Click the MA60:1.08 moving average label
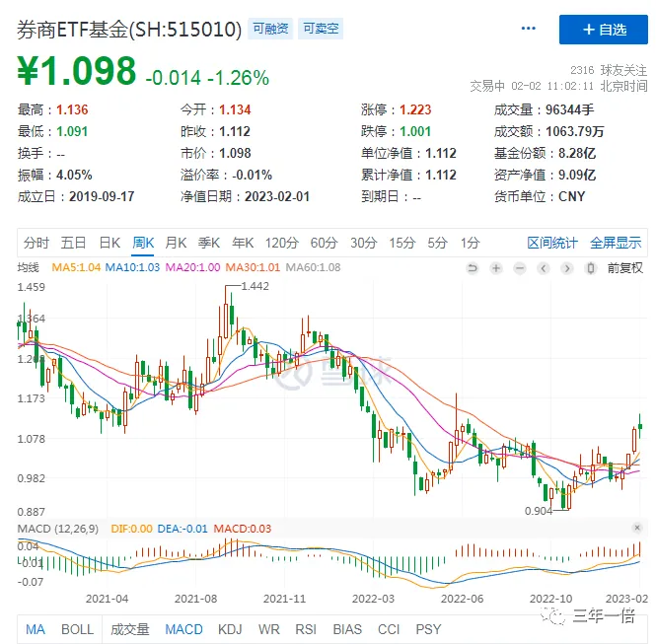656x644 pixels. [x=313, y=267]
